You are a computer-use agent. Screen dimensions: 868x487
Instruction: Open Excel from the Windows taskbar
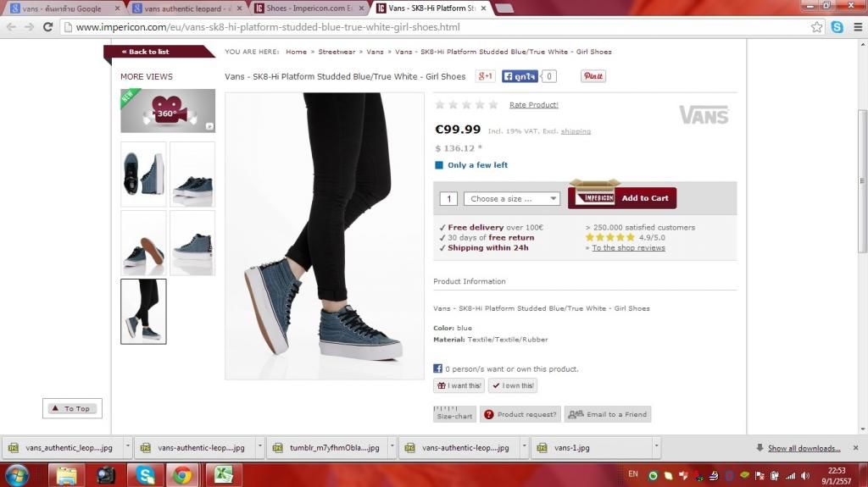223,475
